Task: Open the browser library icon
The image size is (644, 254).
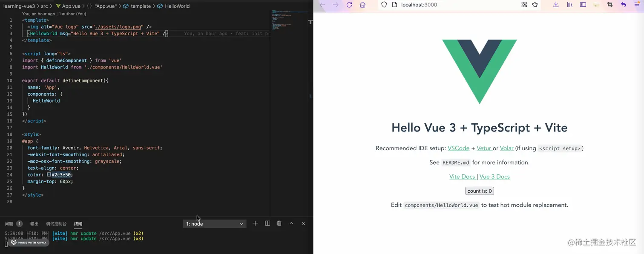Action: pos(569,5)
